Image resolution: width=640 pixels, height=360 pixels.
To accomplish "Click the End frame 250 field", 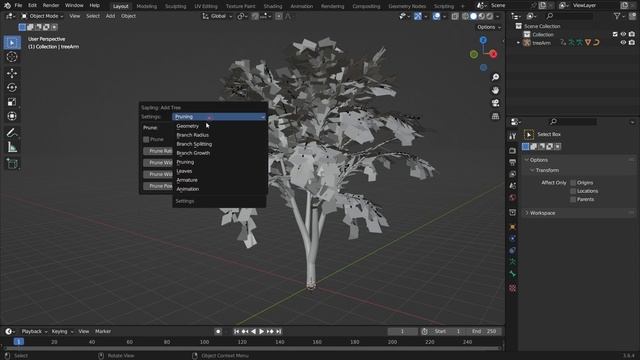I will point(485,331).
